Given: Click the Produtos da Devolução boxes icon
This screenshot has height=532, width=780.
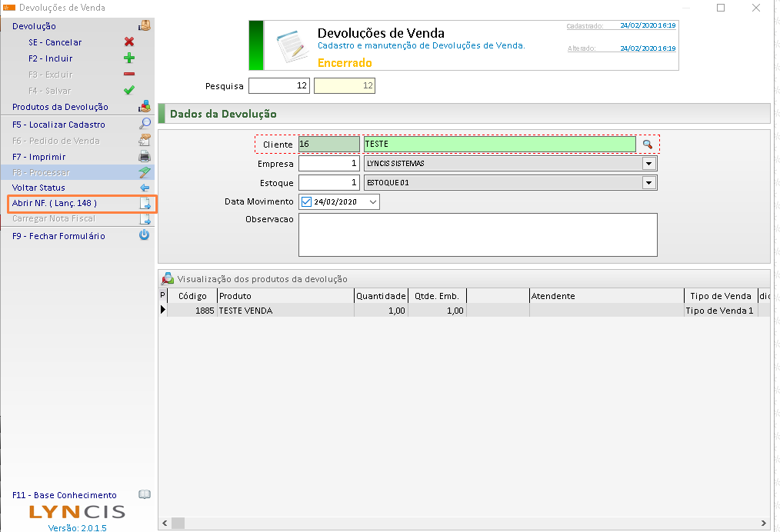Looking at the screenshot, I should (144, 107).
